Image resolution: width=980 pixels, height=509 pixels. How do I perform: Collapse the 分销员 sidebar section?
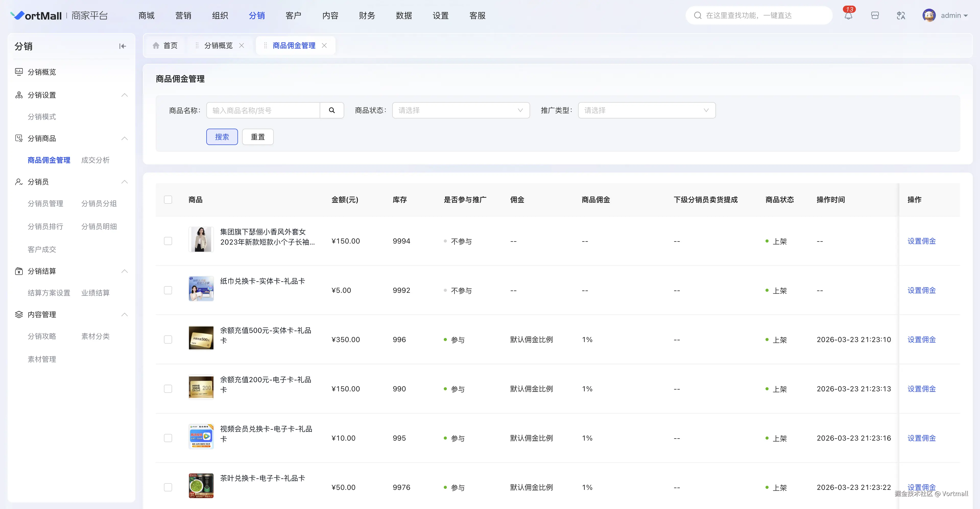[124, 182]
